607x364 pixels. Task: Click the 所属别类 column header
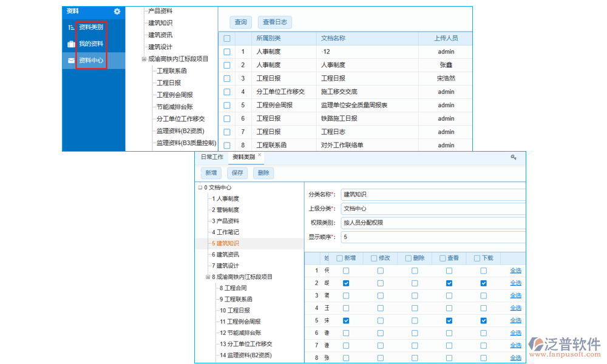tap(269, 38)
